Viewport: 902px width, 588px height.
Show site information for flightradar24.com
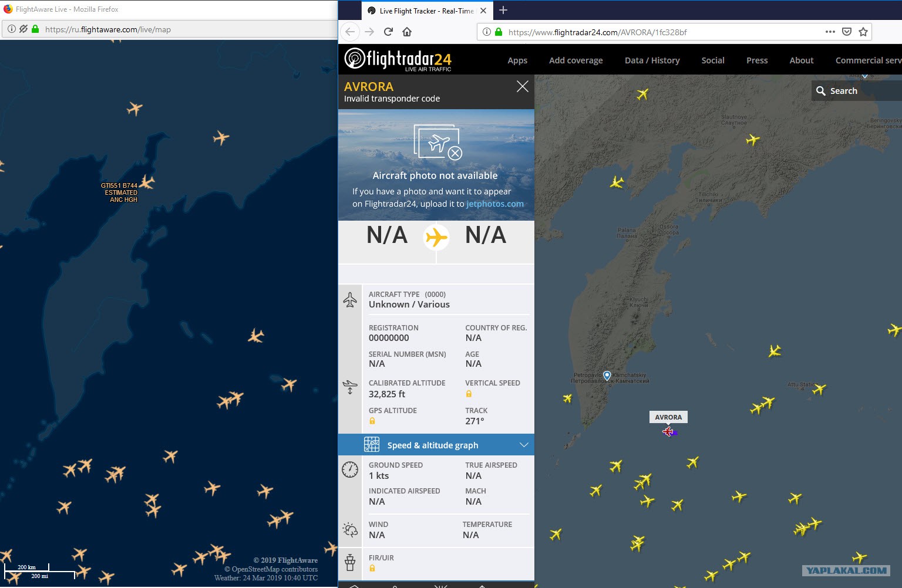pyautogui.click(x=487, y=32)
